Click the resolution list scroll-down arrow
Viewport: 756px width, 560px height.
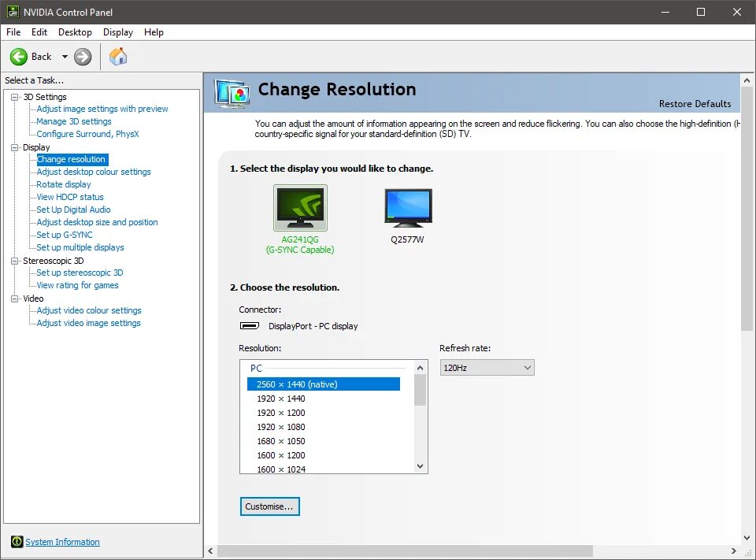tap(420, 466)
